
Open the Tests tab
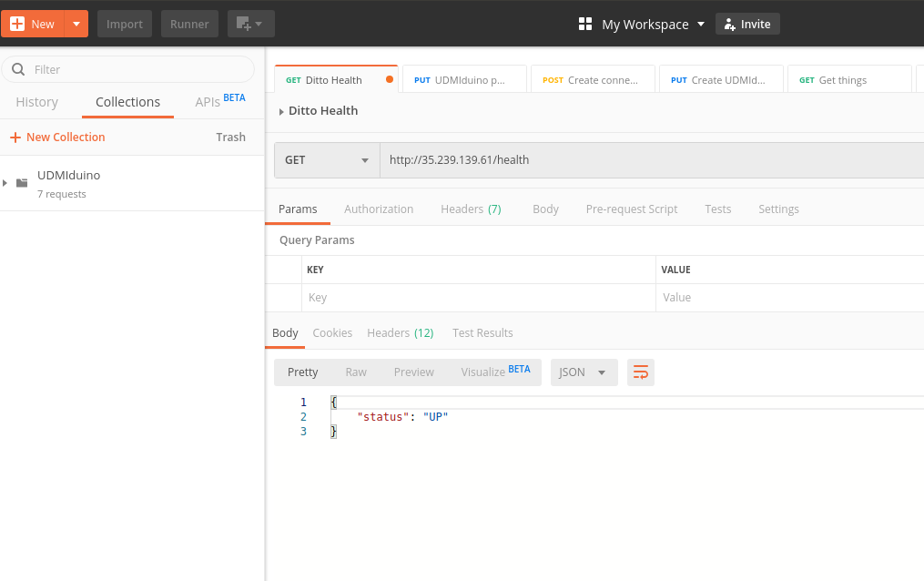[x=717, y=209]
